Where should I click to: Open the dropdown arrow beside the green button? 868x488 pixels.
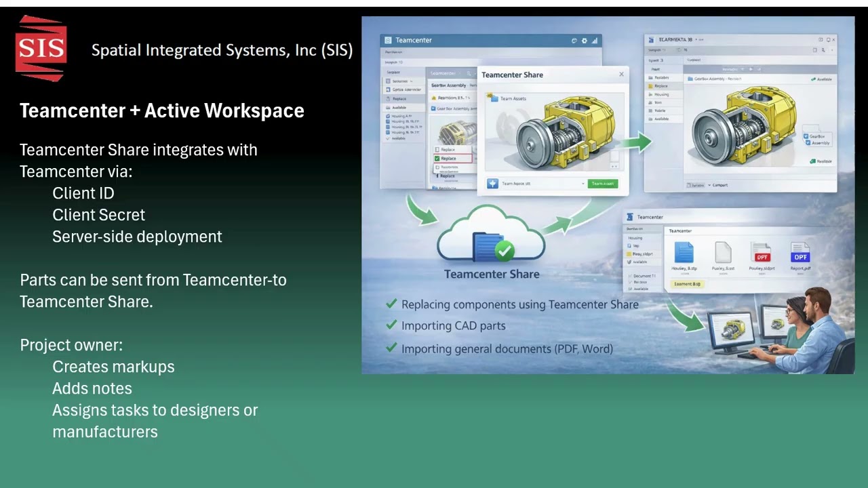pyautogui.click(x=583, y=184)
